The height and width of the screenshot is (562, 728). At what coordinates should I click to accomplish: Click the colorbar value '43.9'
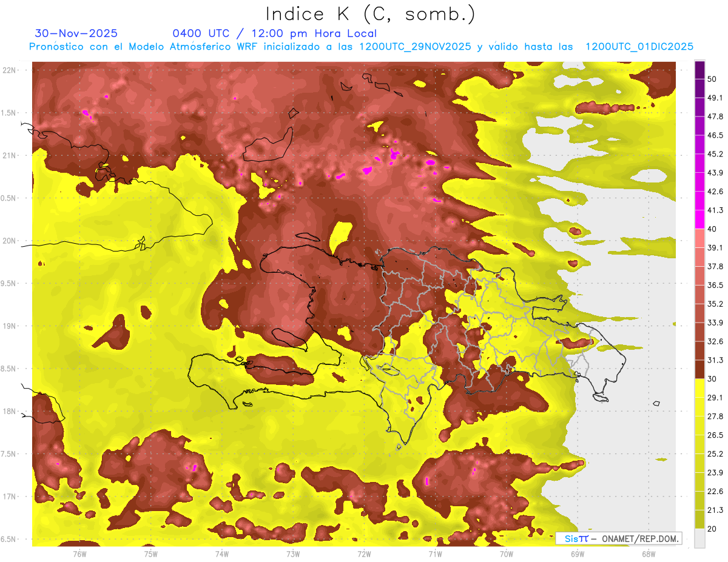coord(715,173)
